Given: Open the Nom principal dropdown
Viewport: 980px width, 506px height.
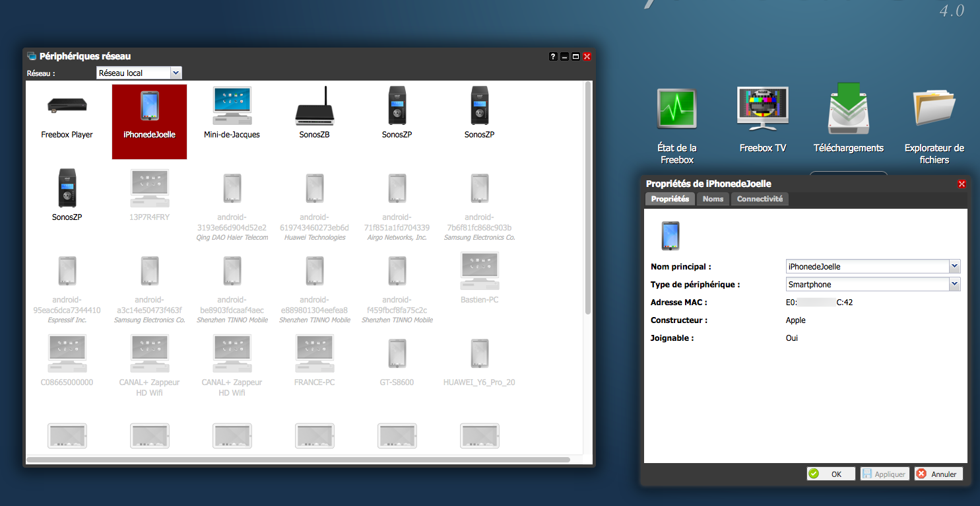Looking at the screenshot, I should [954, 266].
